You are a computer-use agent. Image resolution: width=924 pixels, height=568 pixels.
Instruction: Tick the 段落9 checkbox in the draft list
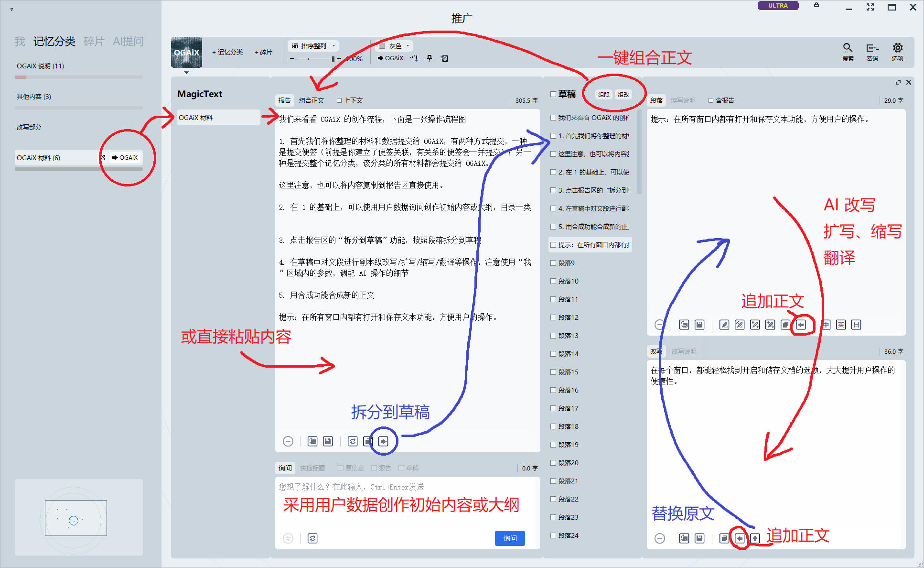click(x=553, y=263)
